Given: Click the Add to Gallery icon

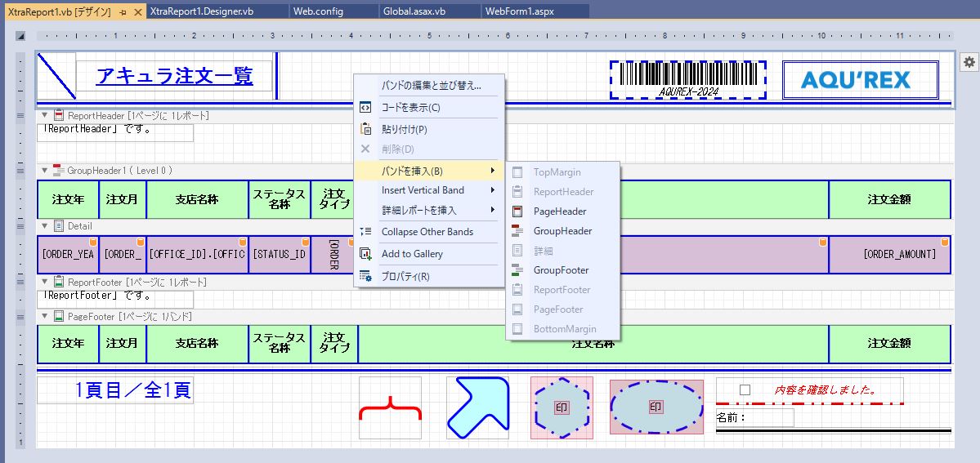Looking at the screenshot, I should click(366, 254).
